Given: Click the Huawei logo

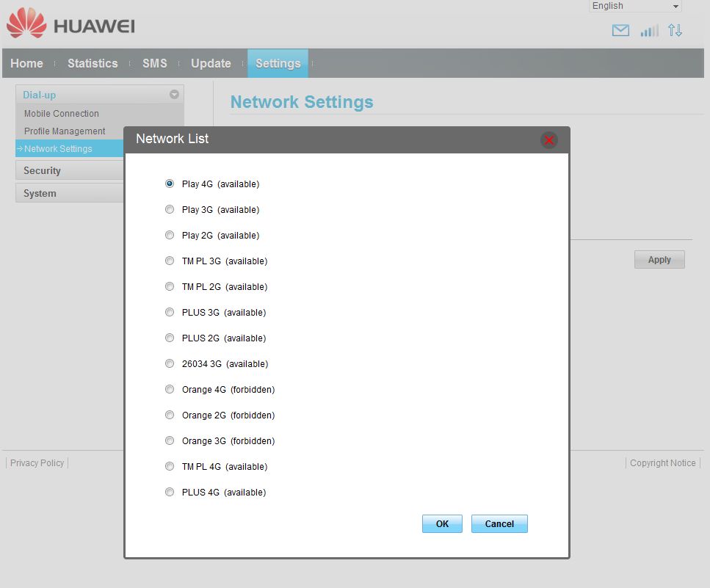Looking at the screenshot, I should 70,26.
